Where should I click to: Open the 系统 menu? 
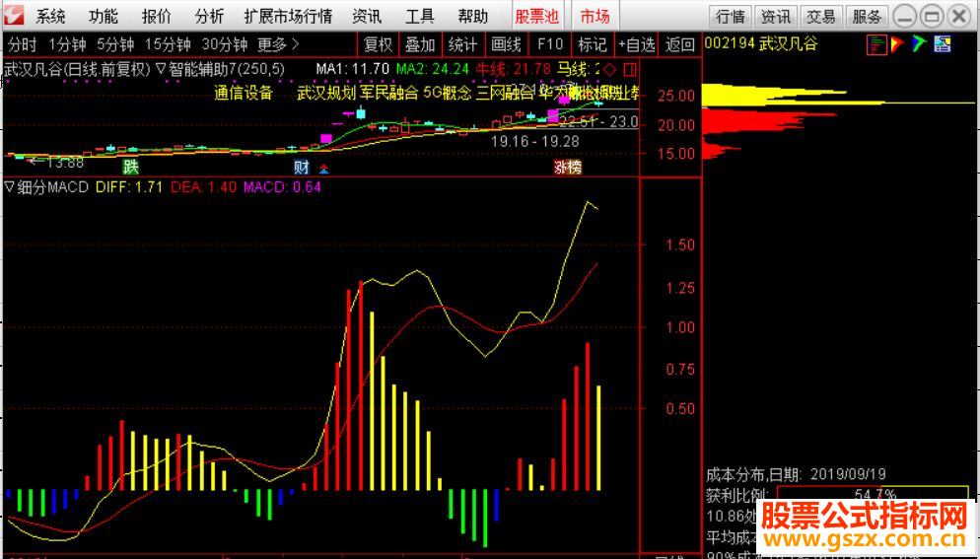[50, 16]
